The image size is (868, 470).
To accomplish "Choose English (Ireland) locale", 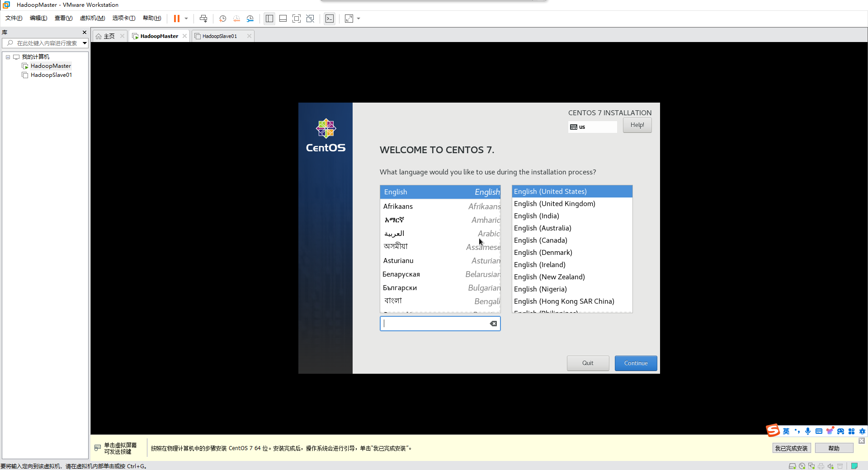I will click(x=572, y=265).
